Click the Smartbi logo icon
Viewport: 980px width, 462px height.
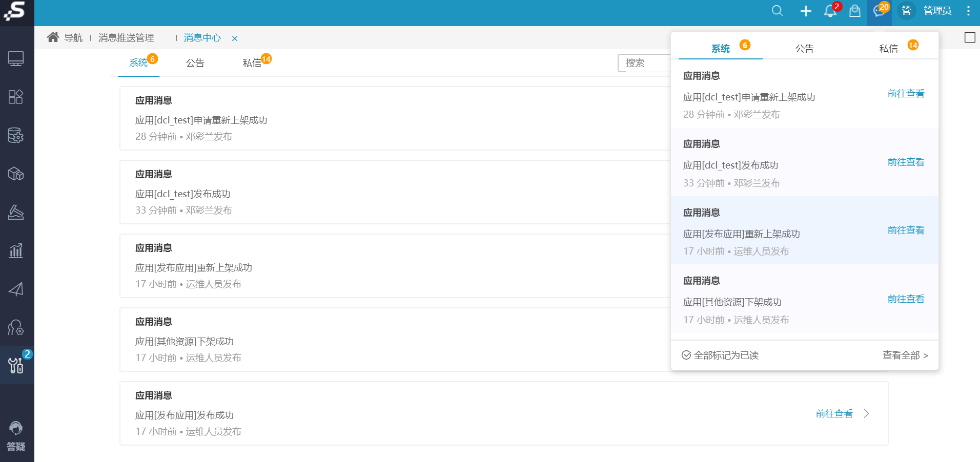(15, 11)
